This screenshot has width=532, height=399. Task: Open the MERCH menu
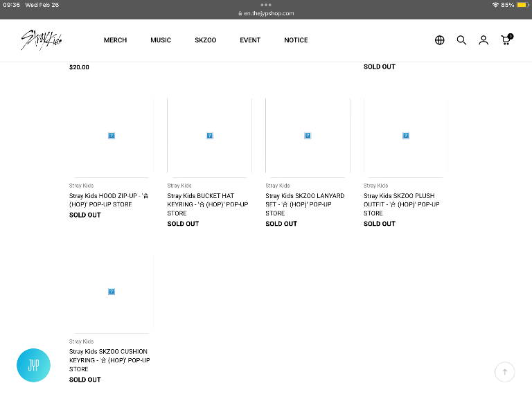point(116,40)
